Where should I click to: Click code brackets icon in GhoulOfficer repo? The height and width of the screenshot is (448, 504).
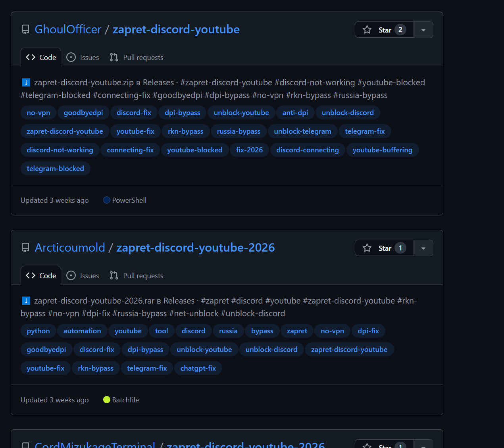[31, 57]
